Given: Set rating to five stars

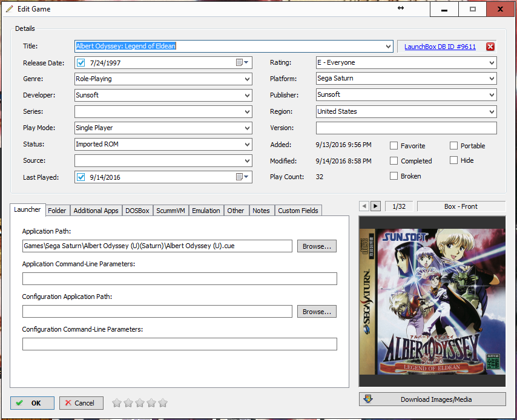Looking at the screenshot, I should [163, 403].
